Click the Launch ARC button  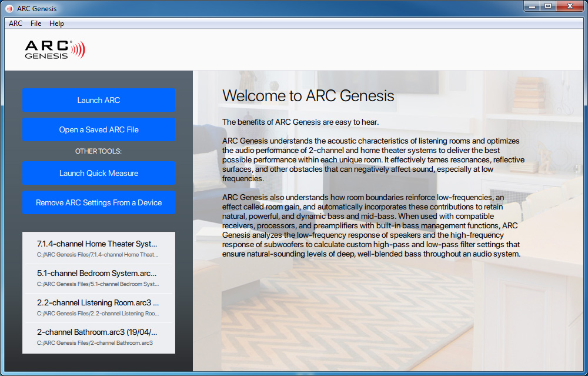99,100
